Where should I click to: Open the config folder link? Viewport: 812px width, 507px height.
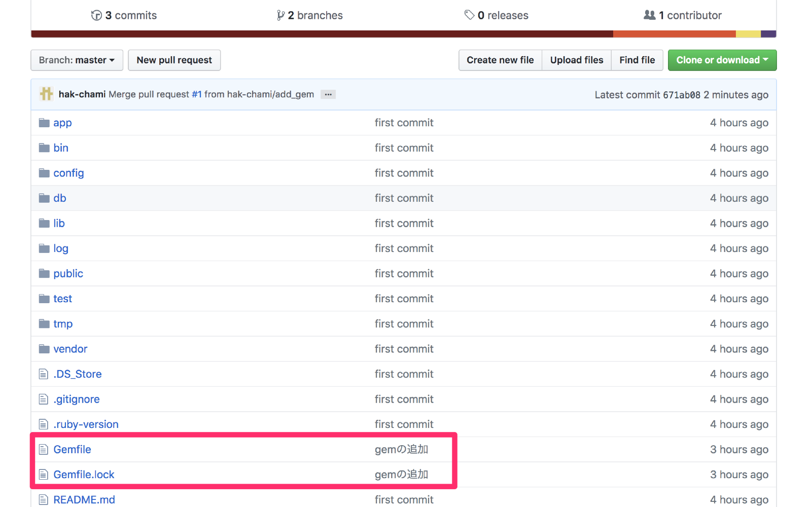point(68,173)
